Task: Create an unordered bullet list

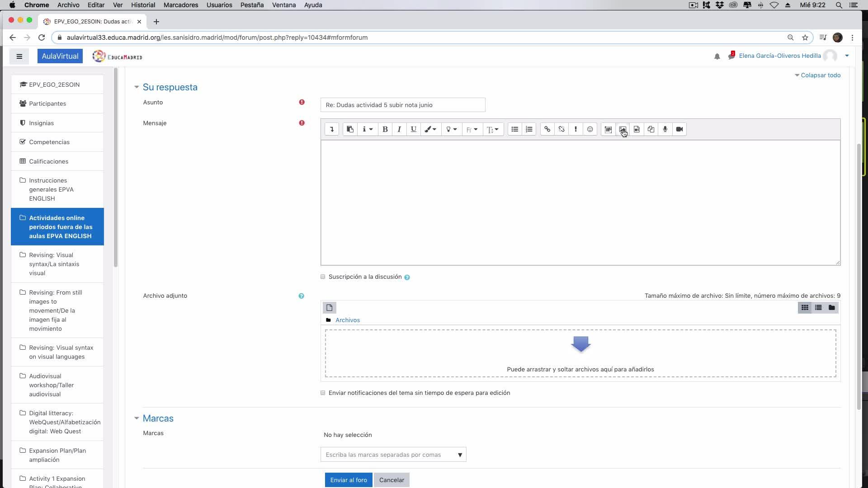Action: tap(514, 129)
